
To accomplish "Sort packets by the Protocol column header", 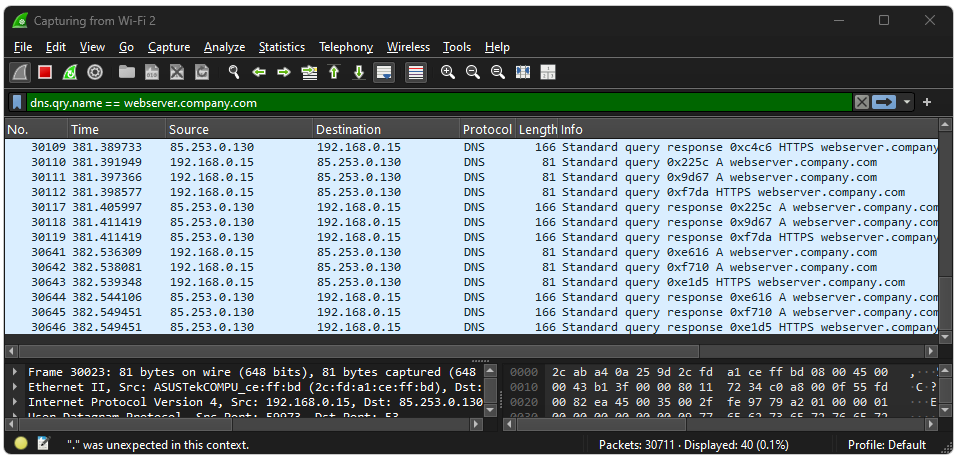I will click(x=486, y=129).
